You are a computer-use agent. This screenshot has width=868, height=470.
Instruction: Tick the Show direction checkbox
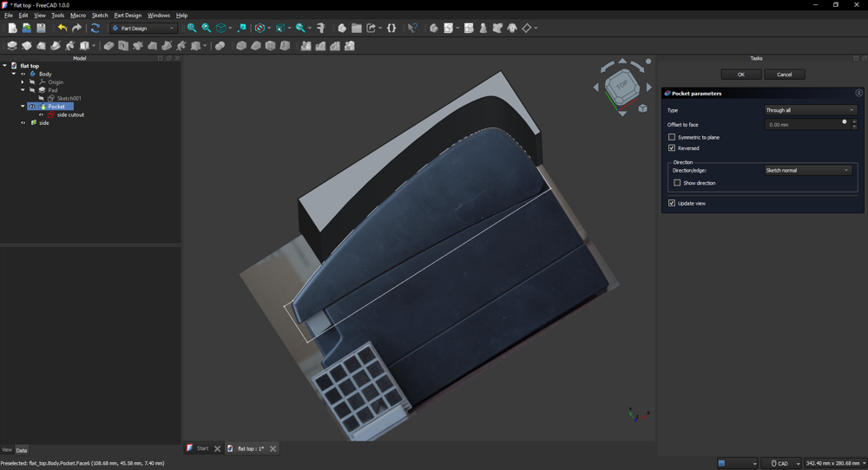click(677, 183)
